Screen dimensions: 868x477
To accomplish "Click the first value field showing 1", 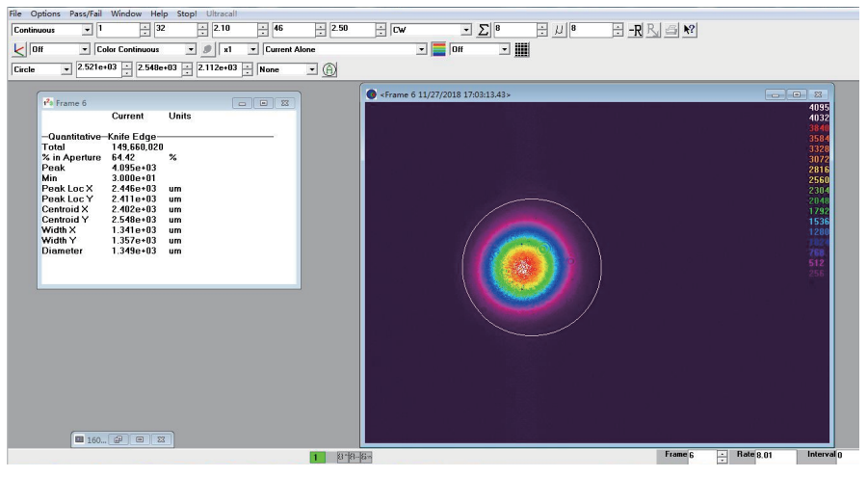I will pos(118,29).
